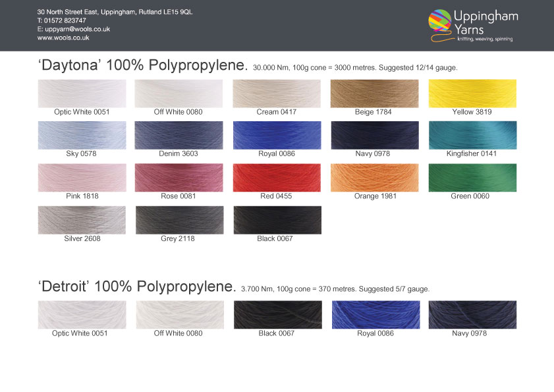Pick the Sky 0578 swatch
Image resolution: width=554 pixels, height=392 pixels.
(82, 135)
